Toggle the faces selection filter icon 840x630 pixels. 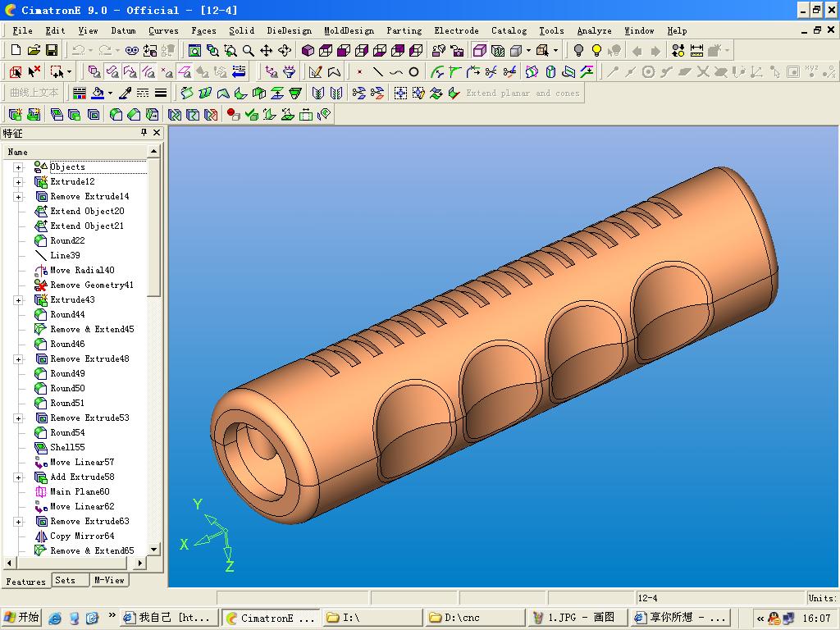pos(112,71)
